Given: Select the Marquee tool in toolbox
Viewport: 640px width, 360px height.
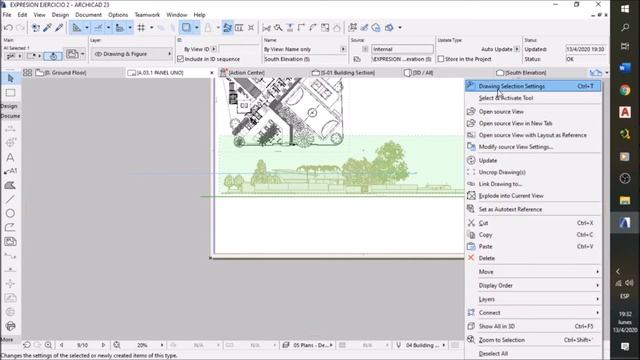Looking at the screenshot, I should [x=11, y=93].
